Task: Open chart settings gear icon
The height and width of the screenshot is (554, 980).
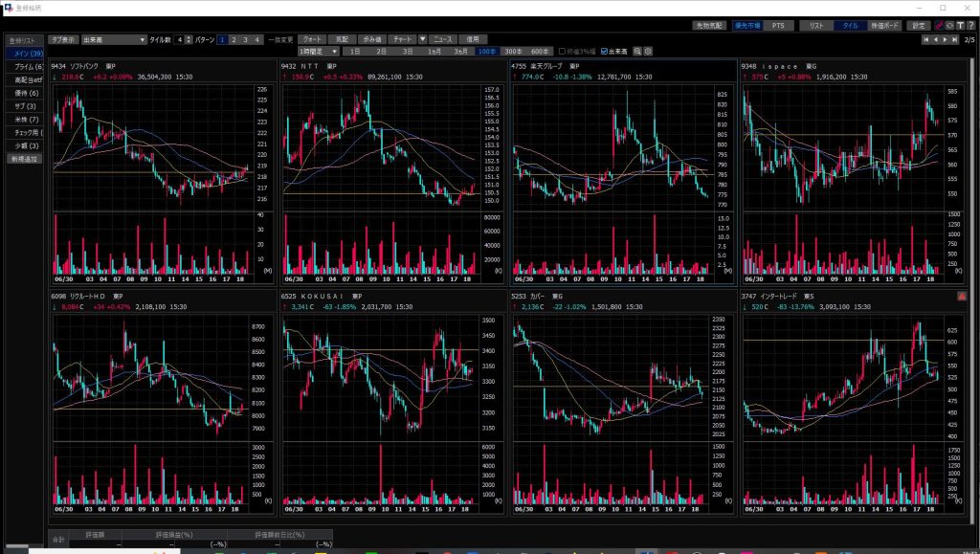Action: click(648, 51)
